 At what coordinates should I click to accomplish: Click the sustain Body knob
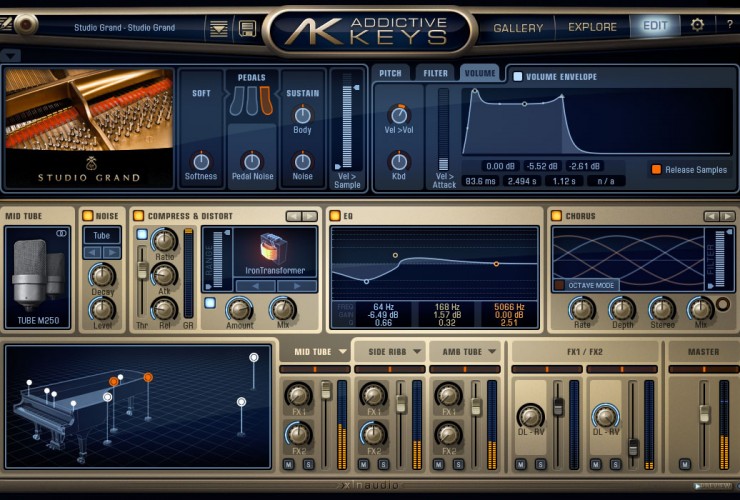click(302, 115)
